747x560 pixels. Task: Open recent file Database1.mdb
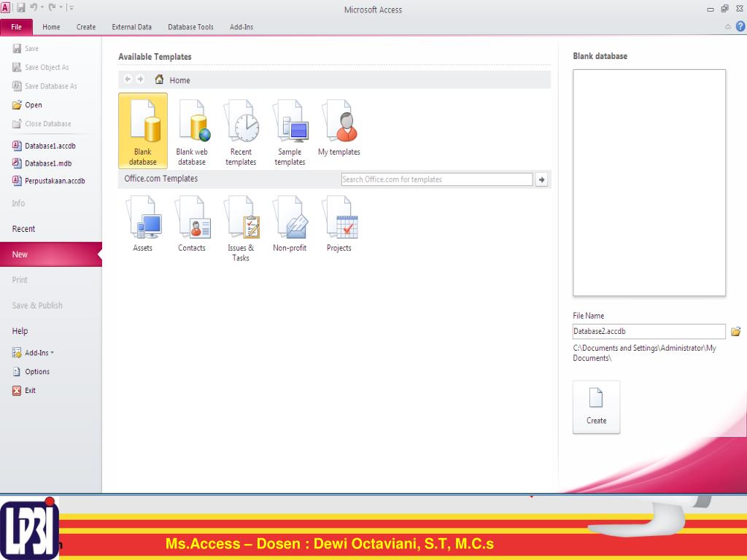(42, 163)
